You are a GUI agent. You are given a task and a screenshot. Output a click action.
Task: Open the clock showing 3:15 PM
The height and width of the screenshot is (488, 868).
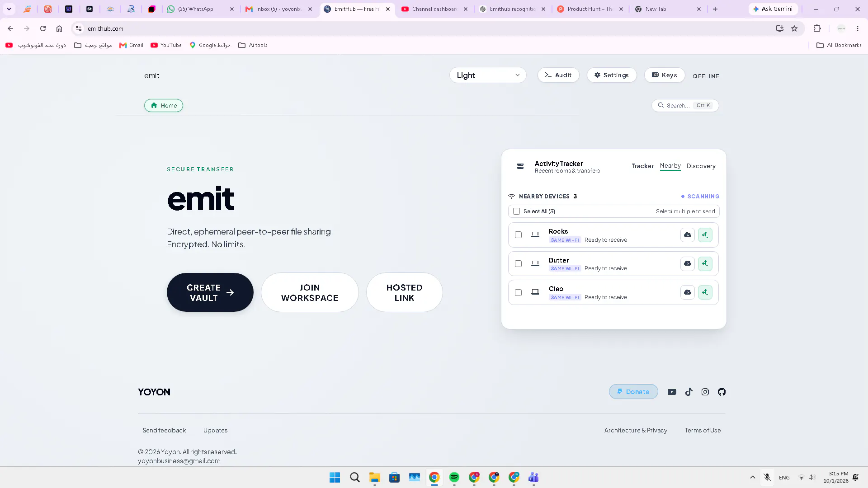click(x=836, y=477)
